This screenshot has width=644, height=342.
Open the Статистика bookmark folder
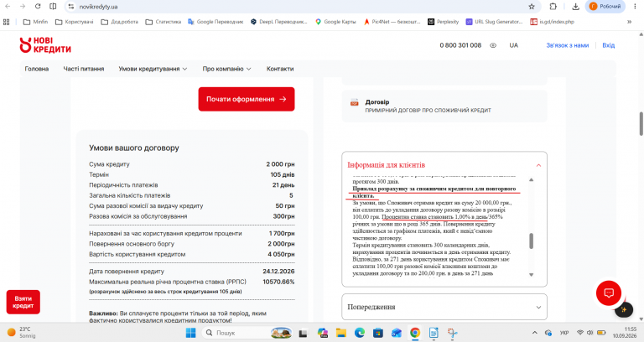tap(164, 22)
